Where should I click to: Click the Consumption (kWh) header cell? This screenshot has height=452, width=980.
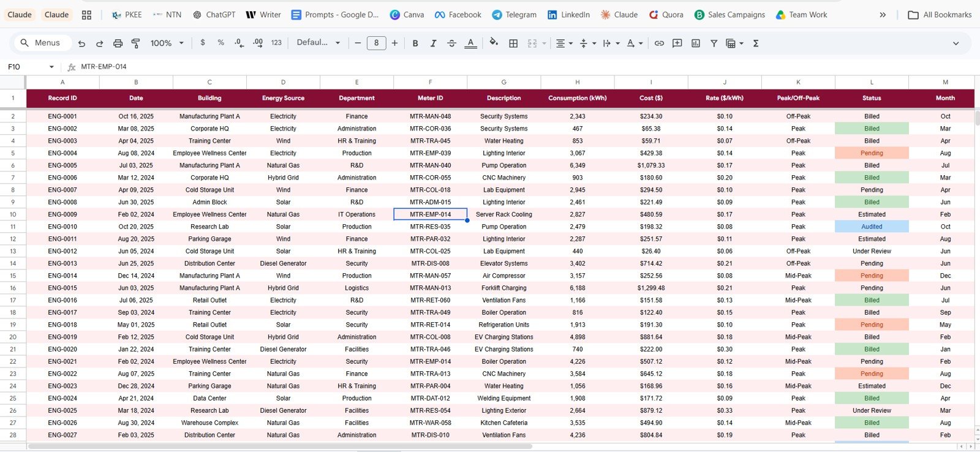pos(577,98)
